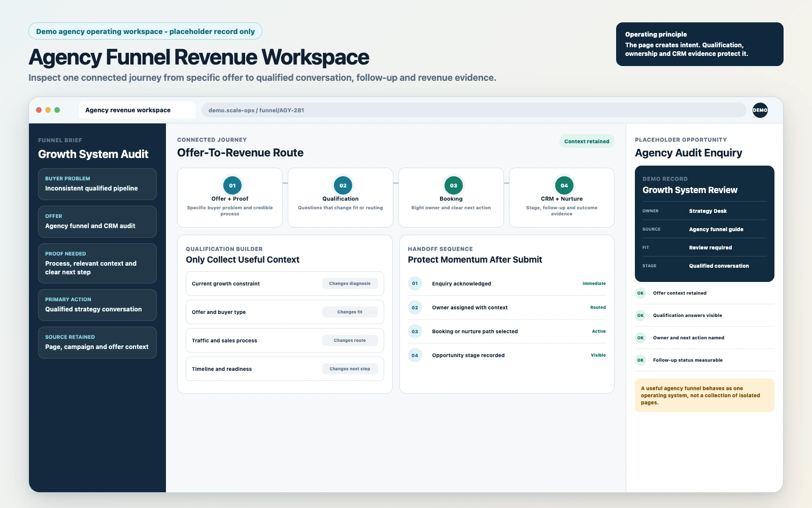Viewport: 812px width, 508px height.
Task: Click the Changes route tag
Action: 350,340
